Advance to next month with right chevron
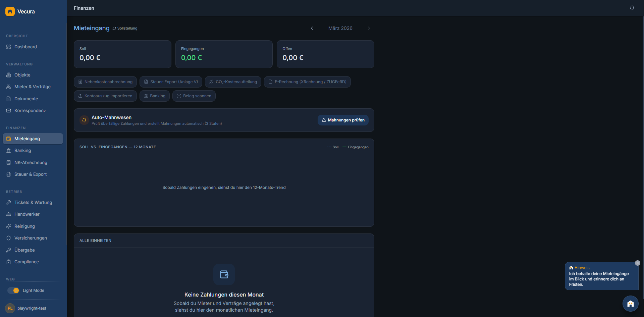This screenshot has height=317, width=644. click(x=369, y=28)
